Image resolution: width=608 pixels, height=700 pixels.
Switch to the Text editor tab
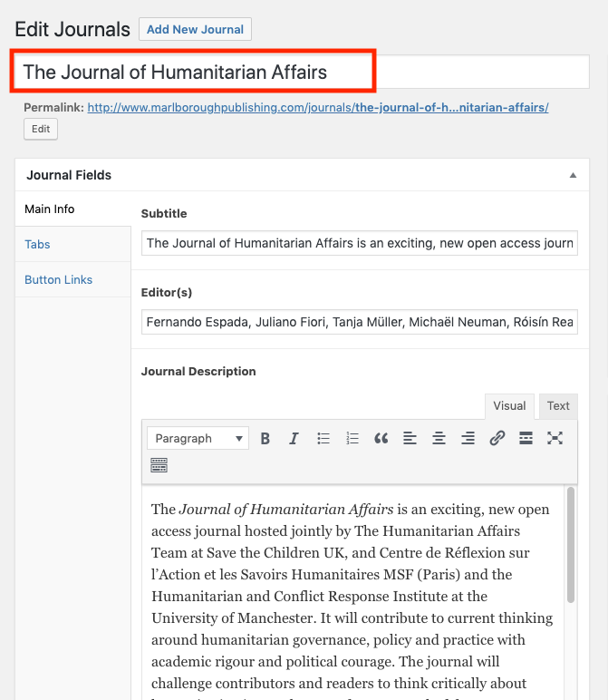[558, 406]
